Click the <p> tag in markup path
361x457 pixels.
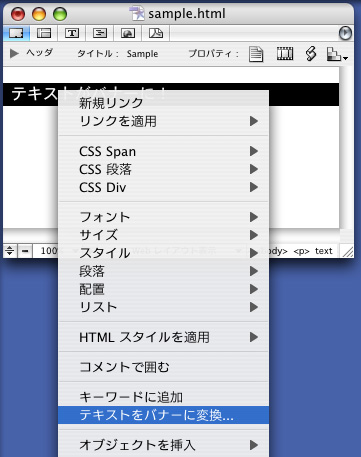pyautogui.click(x=302, y=251)
